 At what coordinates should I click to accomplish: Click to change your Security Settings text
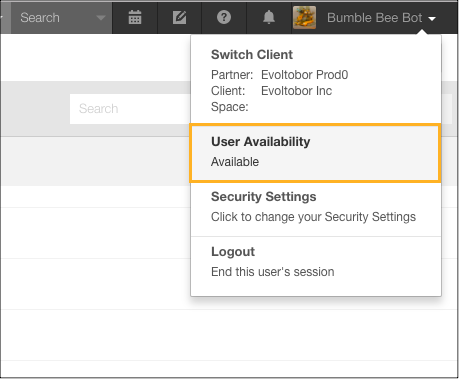tap(313, 217)
